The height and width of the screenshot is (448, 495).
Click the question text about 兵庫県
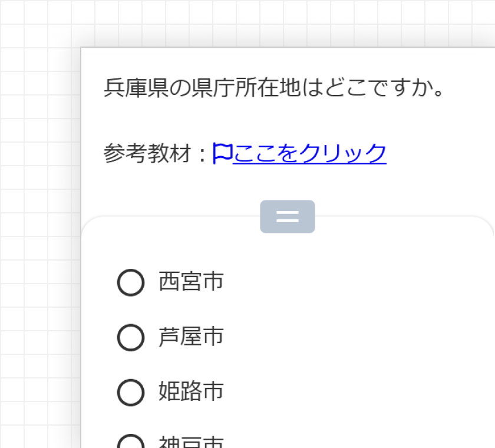tap(274, 88)
